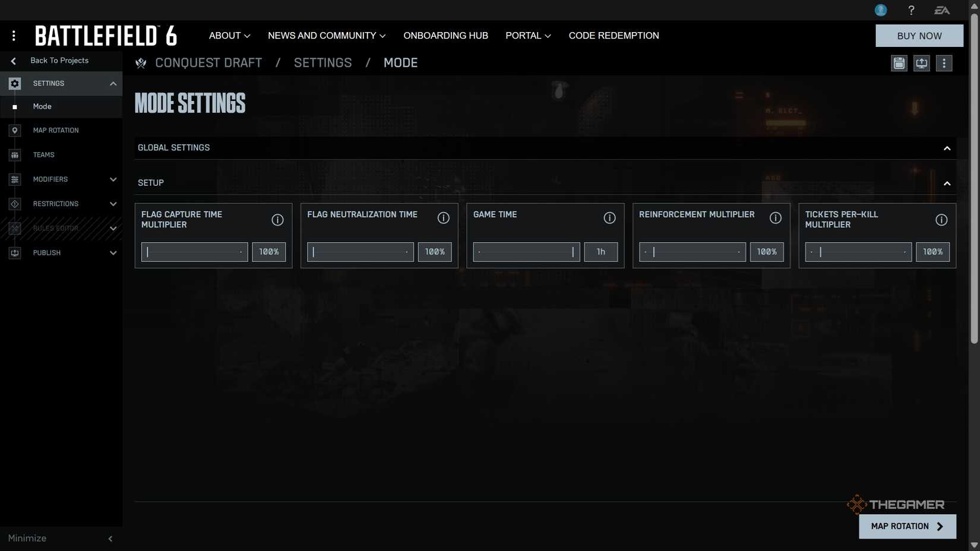Open the export/share icon near save
Viewport: 980px width, 551px height.
(x=921, y=63)
